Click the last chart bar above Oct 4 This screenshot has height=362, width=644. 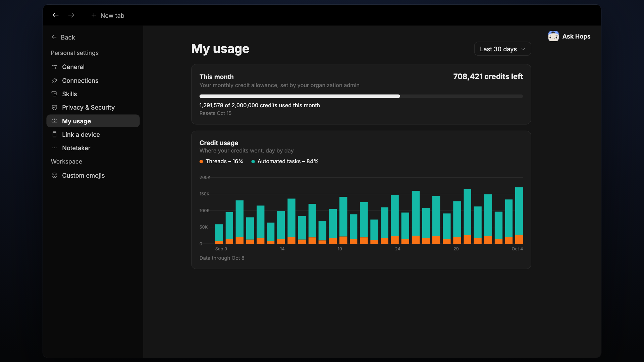[x=519, y=215]
